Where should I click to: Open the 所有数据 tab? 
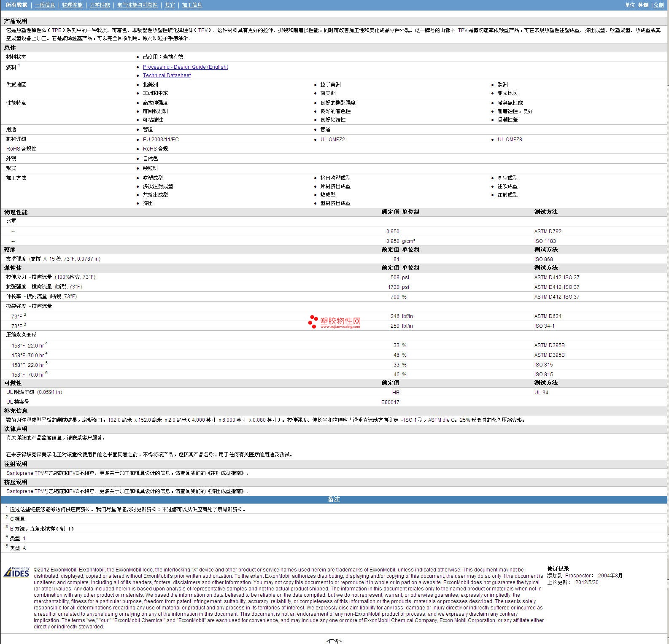click(x=16, y=5)
